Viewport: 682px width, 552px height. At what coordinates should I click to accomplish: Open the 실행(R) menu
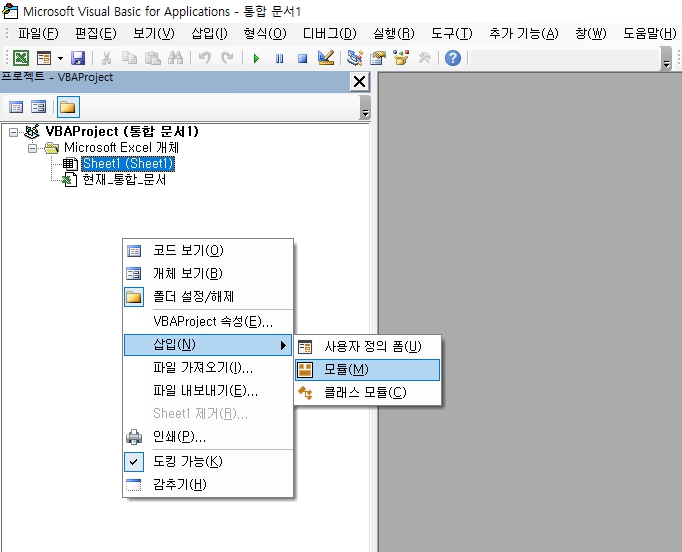coord(394,33)
